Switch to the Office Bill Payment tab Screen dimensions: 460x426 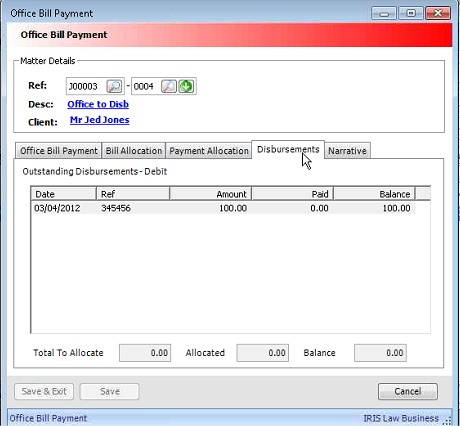[59, 151]
